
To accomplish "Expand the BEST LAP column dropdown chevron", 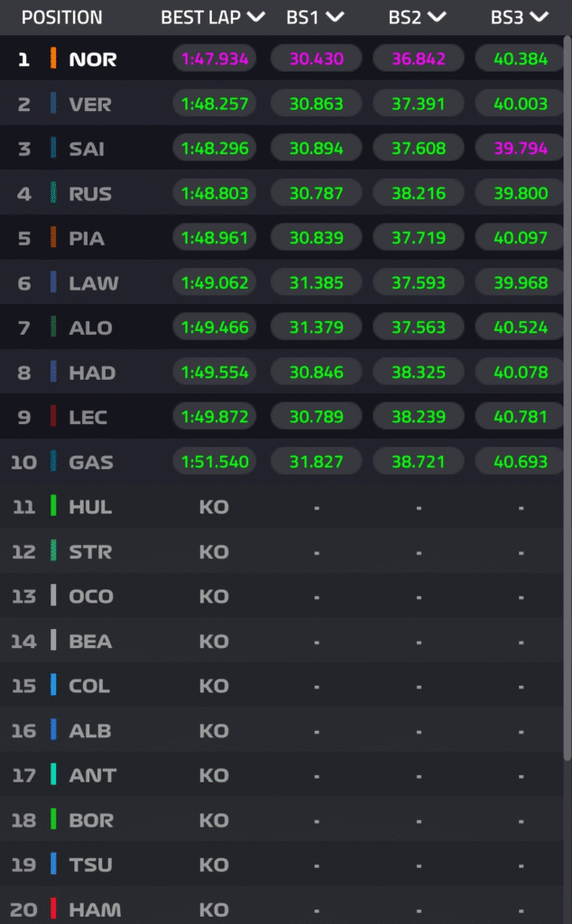I will click(255, 17).
